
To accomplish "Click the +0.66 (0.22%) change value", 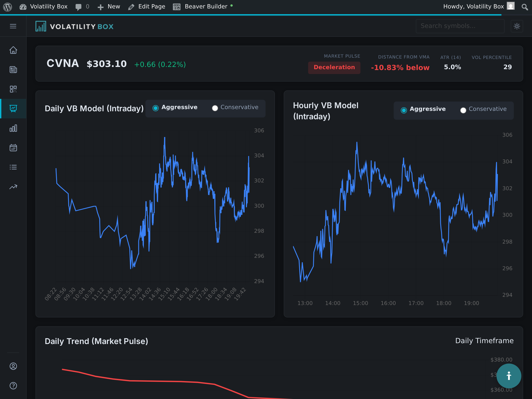I will point(160,65).
